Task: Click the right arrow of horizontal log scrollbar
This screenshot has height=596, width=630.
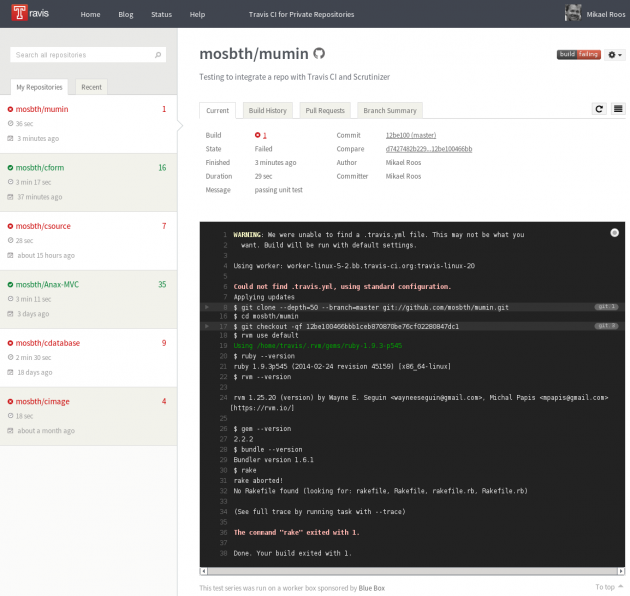Action: (621, 571)
